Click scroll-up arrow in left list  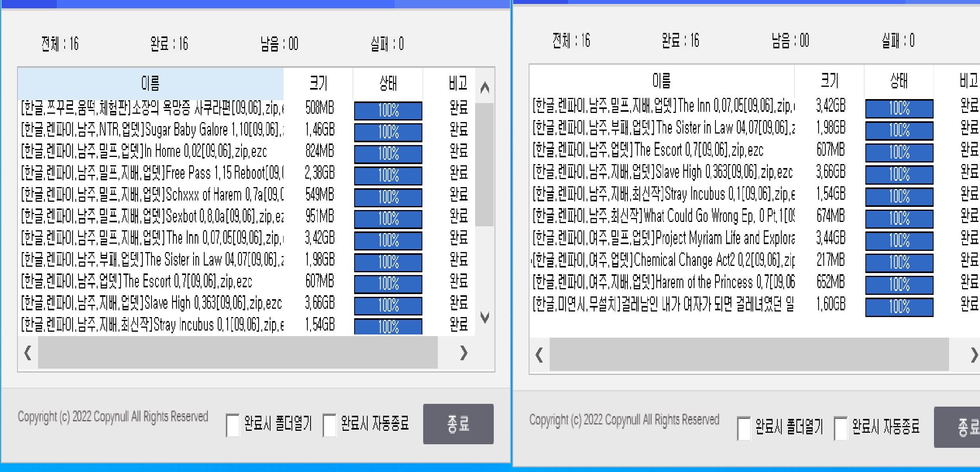(484, 88)
